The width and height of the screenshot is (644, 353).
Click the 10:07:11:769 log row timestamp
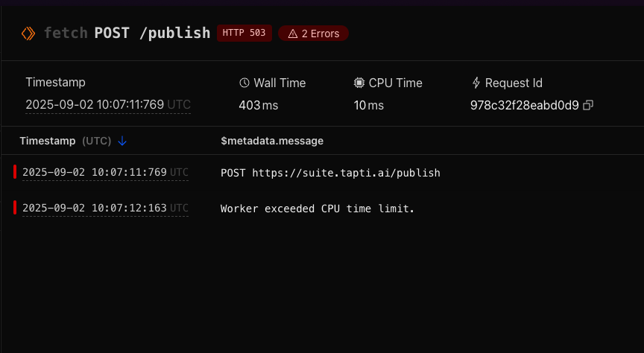95,173
